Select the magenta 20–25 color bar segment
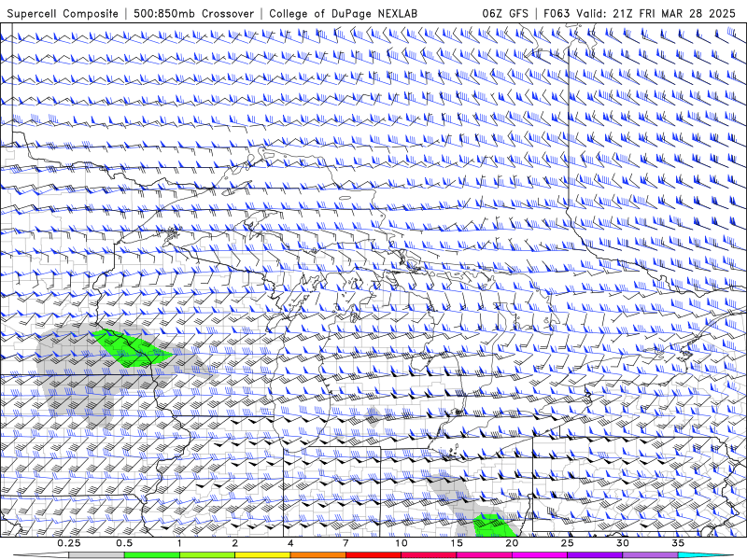This screenshot has height=560, width=747. (540, 555)
